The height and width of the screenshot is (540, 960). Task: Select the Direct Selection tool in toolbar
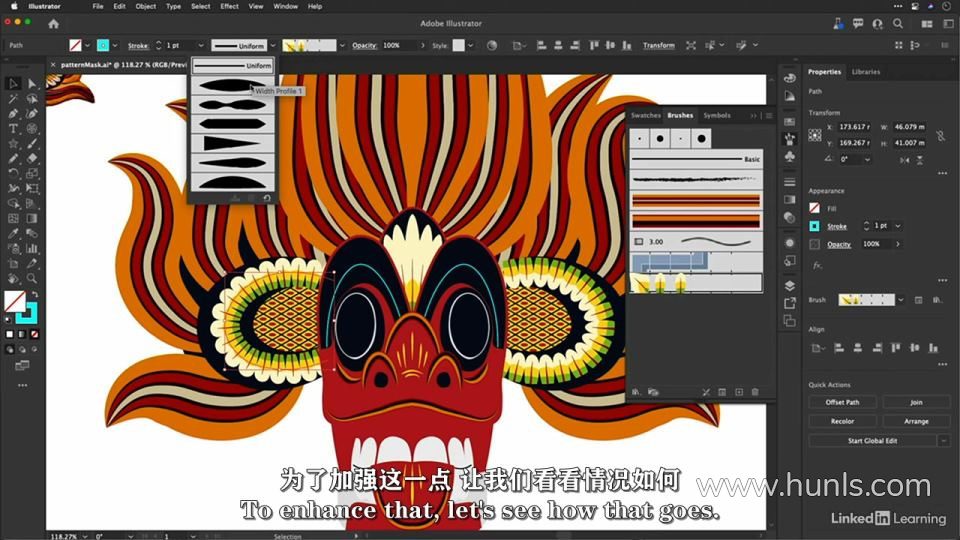pos(32,84)
